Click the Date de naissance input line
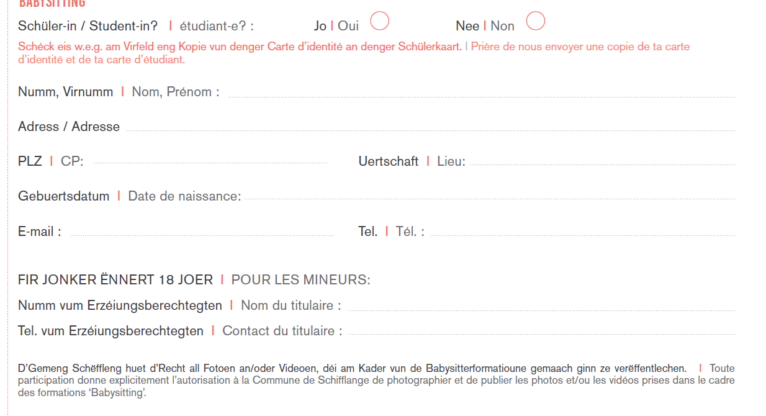Screen dimensions: 766x416 [x=490, y=196]
